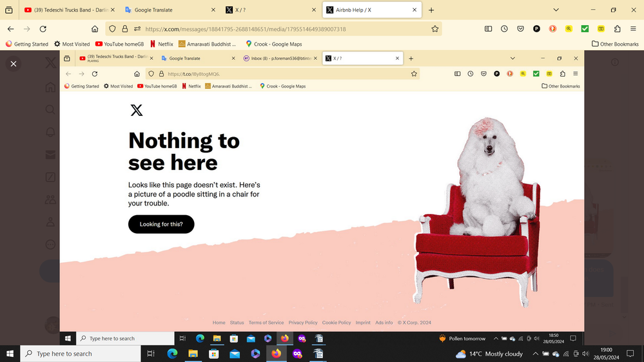644x362 pixels.
Task: Open Imprint footer link
Action: click(x=363, y=323)
